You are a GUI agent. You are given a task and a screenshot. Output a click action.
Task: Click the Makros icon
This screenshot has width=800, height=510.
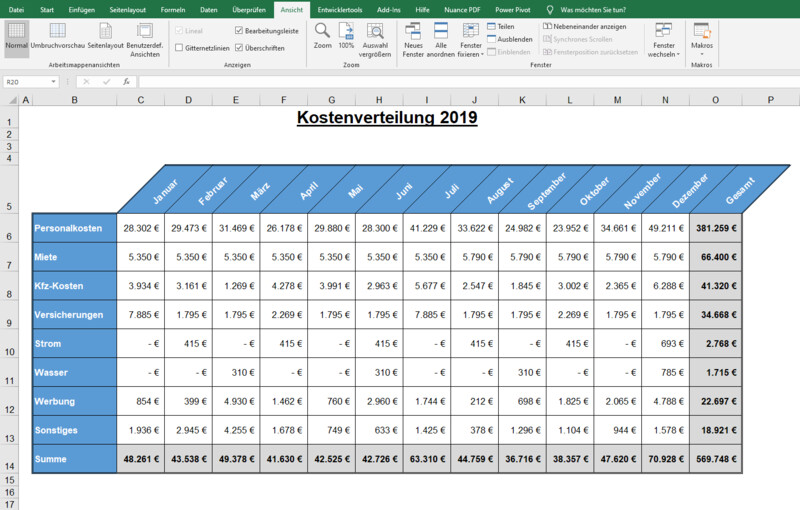[702, 32]
